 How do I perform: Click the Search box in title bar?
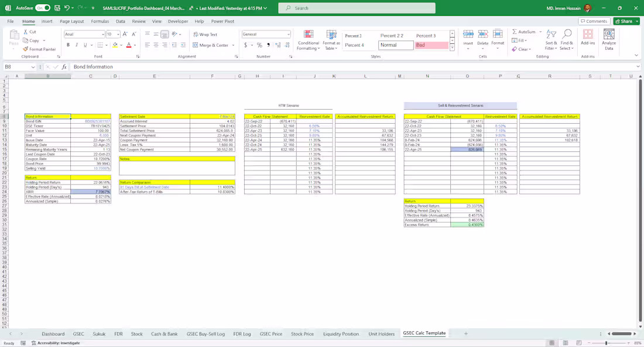357,8
